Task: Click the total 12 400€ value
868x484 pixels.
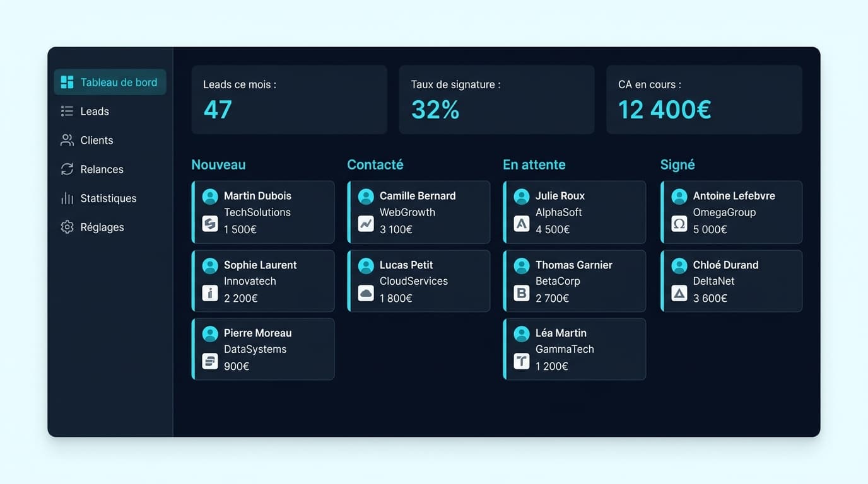Action: tap(665, 110)
